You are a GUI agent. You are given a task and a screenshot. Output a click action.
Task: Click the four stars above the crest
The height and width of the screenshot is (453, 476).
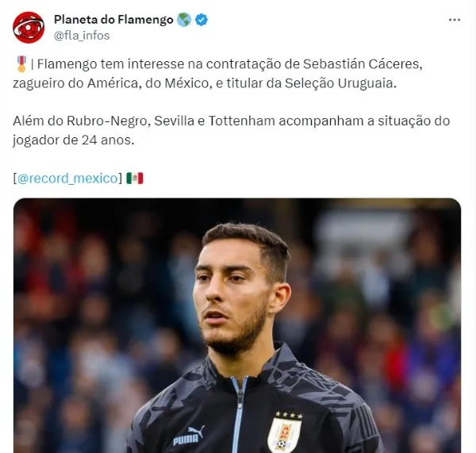tap(289, 415)
